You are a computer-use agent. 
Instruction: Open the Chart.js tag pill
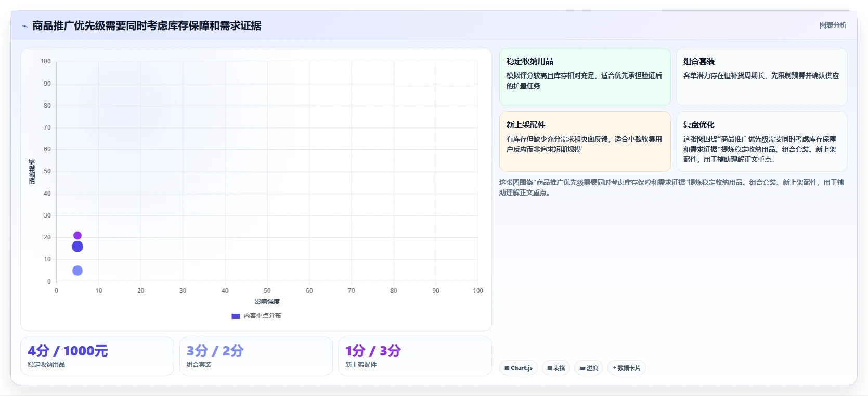tap(519, 368)
